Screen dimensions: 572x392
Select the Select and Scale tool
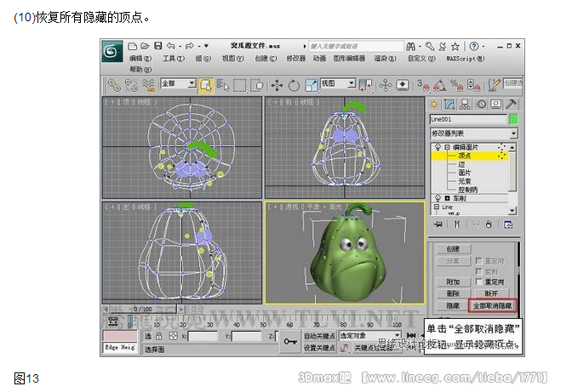(x=312, y=86)
